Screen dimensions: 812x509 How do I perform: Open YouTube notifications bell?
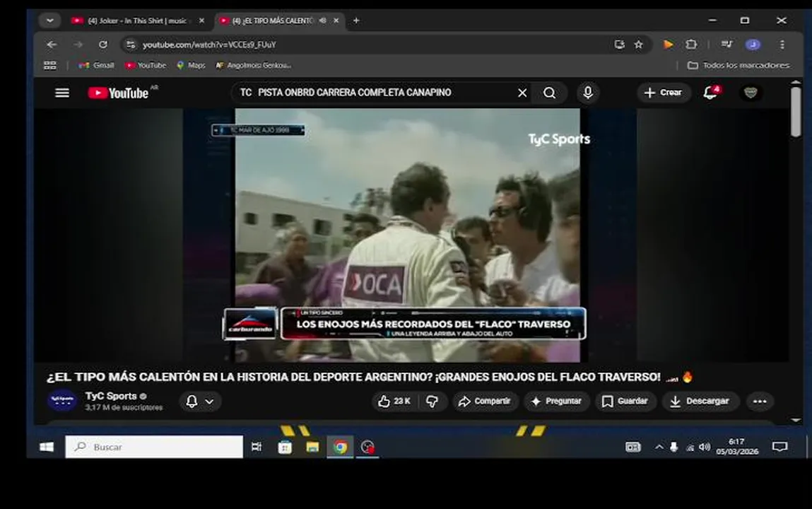pyautogui.click(x=710, y=93)
